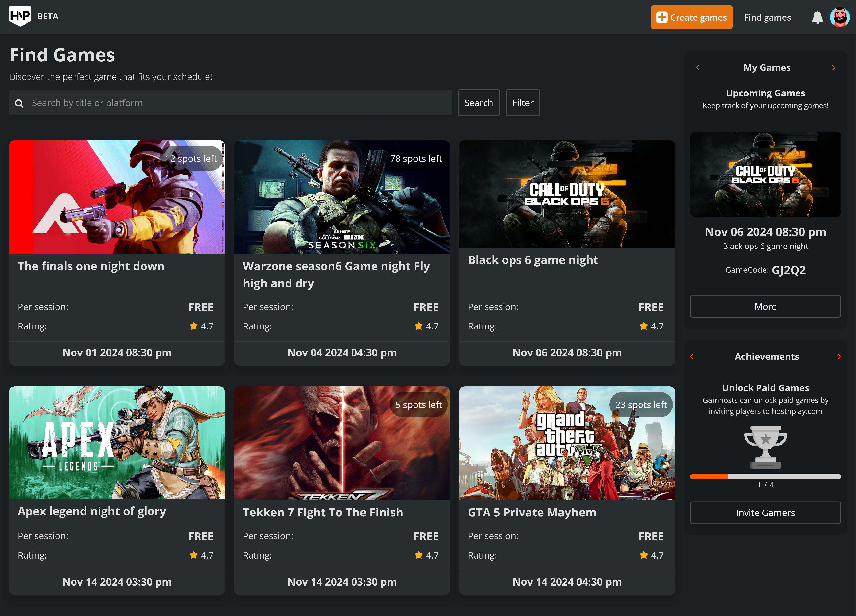Click title The finals one night down
Image resolution: width=856 pixels, height=616 pixels.
(91, 266)
